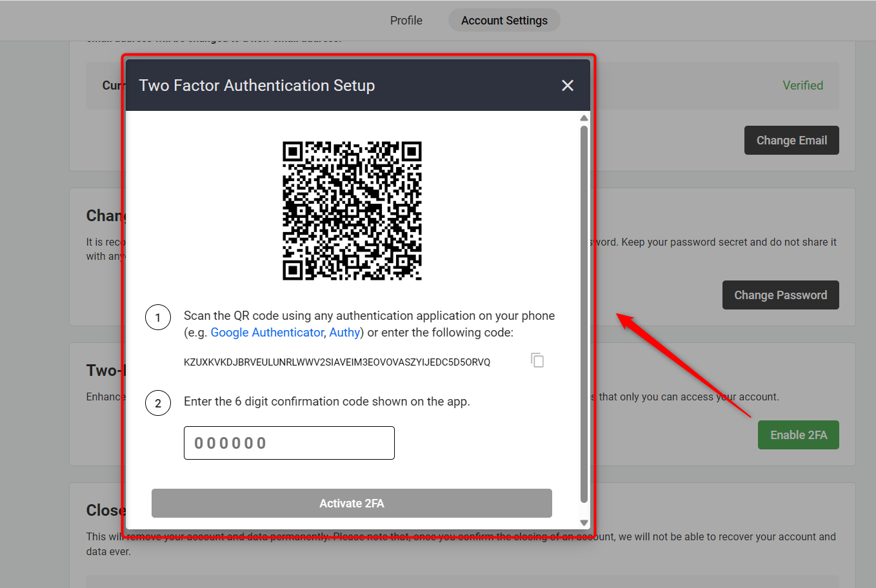Click the Change Email button

pyautogui.click(x=791, y=140)
